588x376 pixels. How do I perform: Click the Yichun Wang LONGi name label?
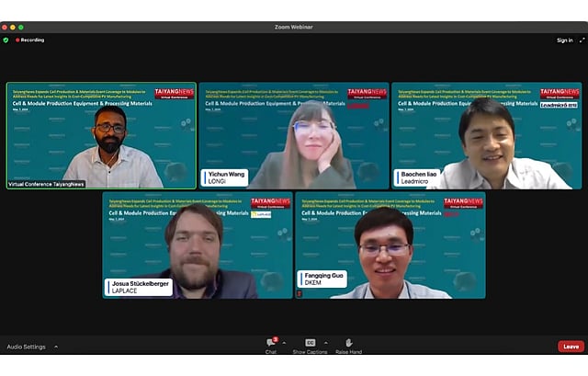coord(225,177)
